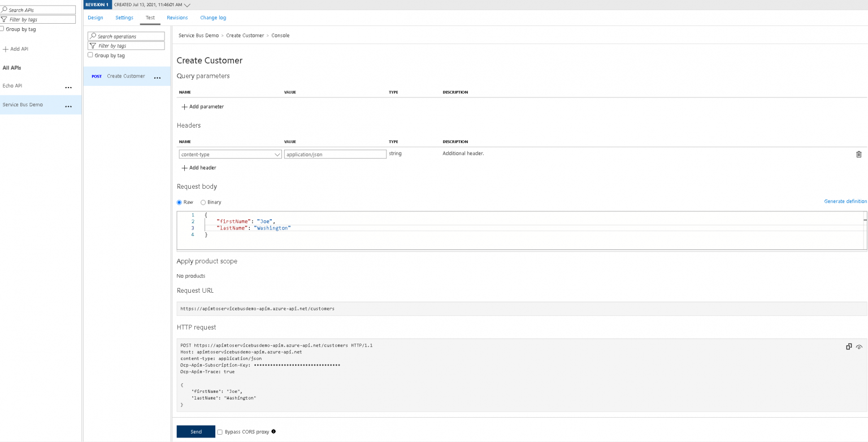This screenshot has height=442, width=868.
Task: Select the Binary request body option
Action: (x=203, y=202)
